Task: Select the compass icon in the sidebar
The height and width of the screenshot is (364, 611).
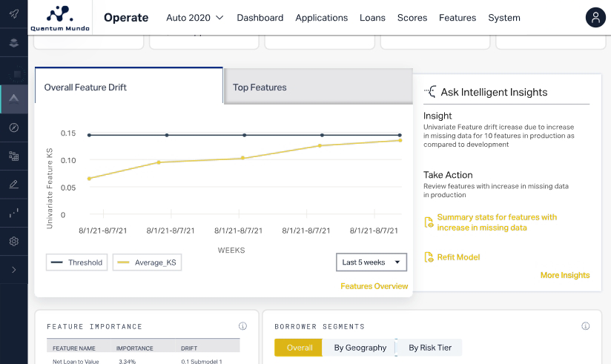Action: tap(14, 128)
